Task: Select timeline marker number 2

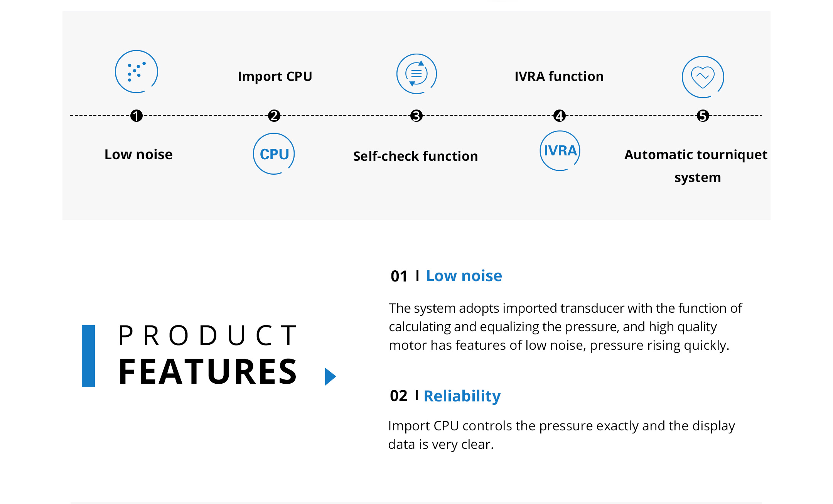Action: coord(274,116)
